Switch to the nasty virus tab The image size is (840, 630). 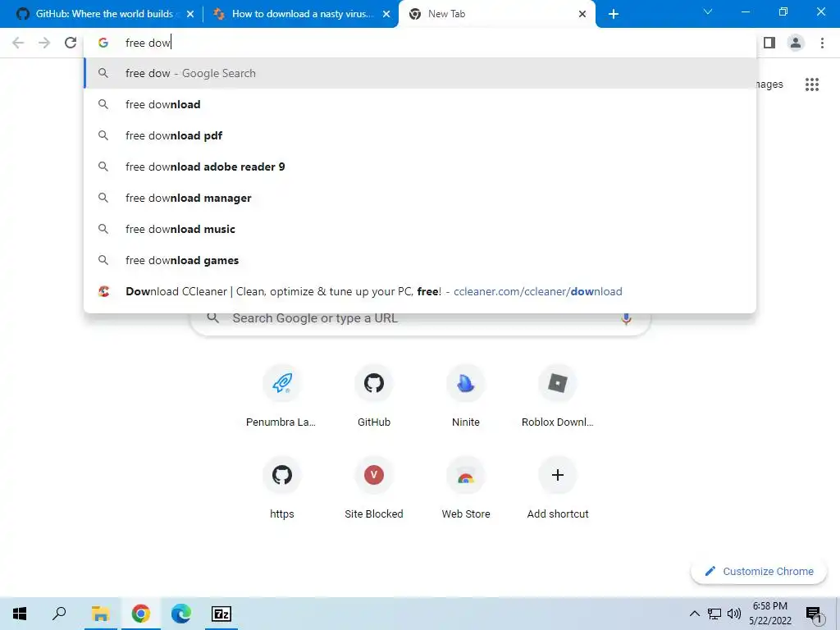click(x=303, y=14)
